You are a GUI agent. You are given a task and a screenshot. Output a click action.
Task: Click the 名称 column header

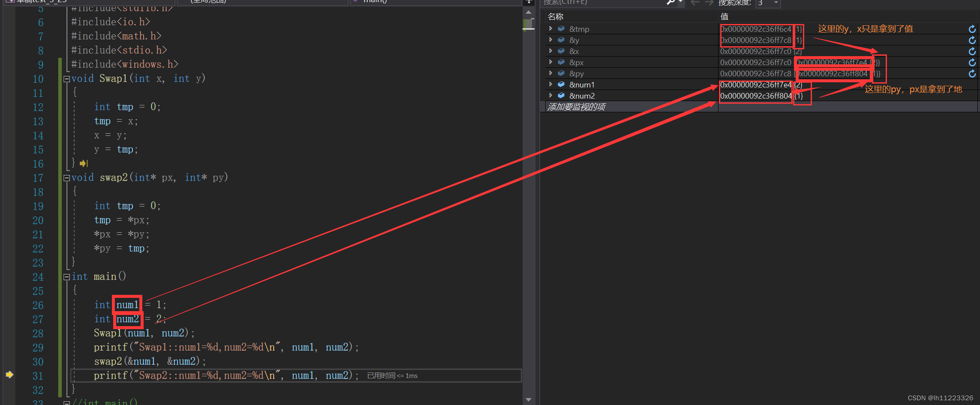point(556,17)
